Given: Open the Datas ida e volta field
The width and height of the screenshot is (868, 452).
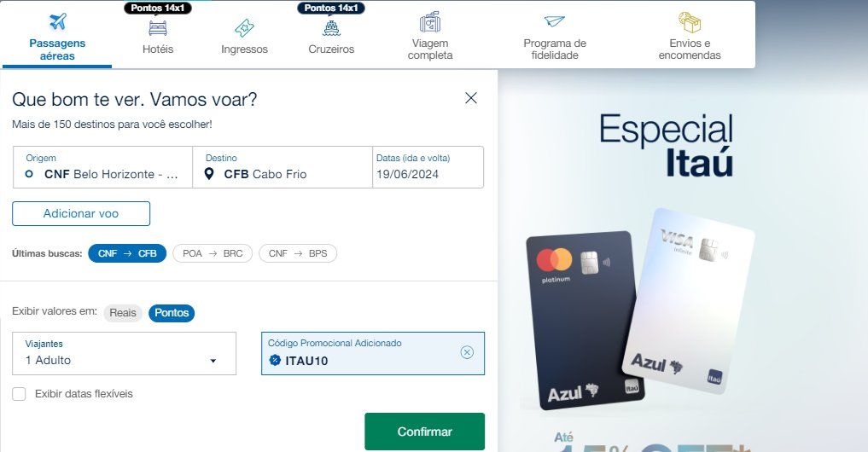Looking at the screenshot, I should coord(428,167).
